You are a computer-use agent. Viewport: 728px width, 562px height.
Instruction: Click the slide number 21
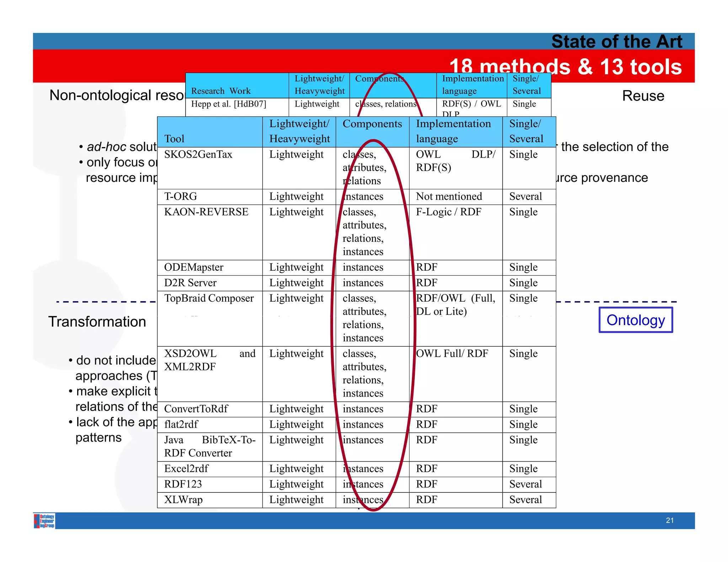click(x=670, y=520)
